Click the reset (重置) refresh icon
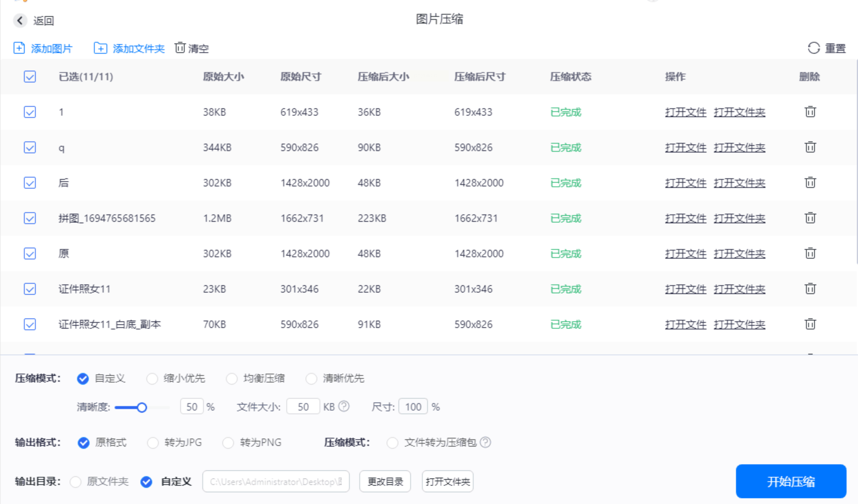This screenshot has width=858, height=504. 814,48
